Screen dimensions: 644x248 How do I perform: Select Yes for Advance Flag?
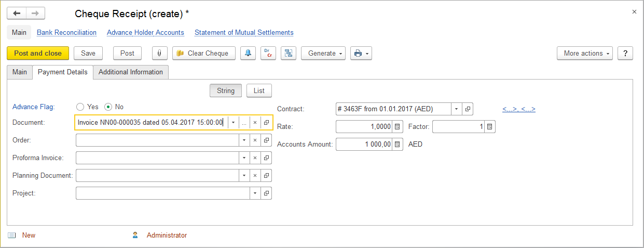(80, 107)
